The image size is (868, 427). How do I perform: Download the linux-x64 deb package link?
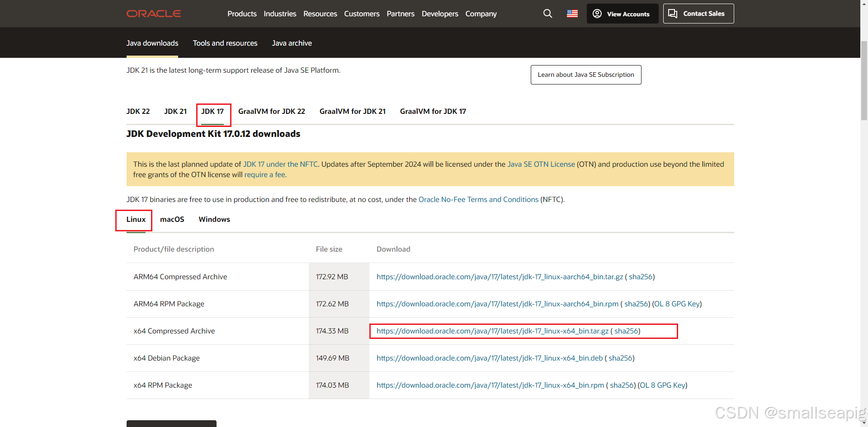[490, 358]
